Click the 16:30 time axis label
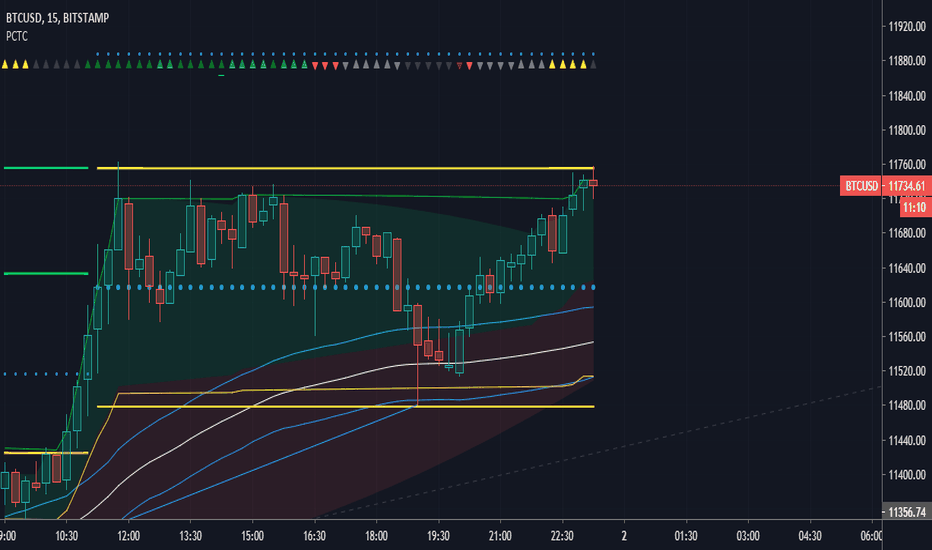Viewport: 932px width, 550px height. pyautogui.click(x=314, y=536)
